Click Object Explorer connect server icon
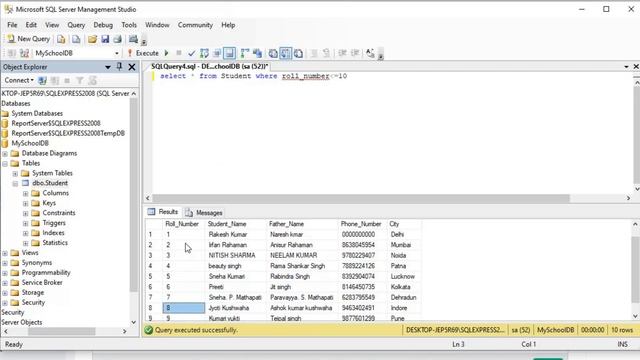The width and height of the screenshot is (640, 360). tap(42, 80)
